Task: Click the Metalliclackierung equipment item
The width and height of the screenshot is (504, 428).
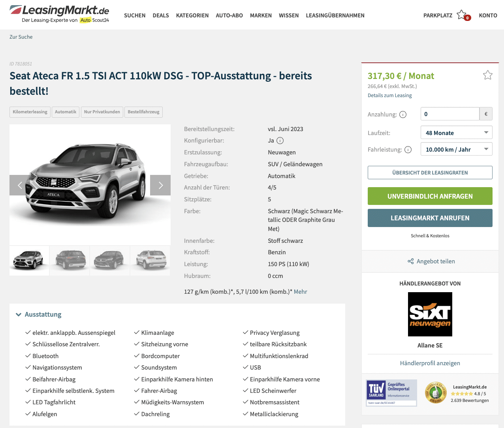Action: [274, 414]
